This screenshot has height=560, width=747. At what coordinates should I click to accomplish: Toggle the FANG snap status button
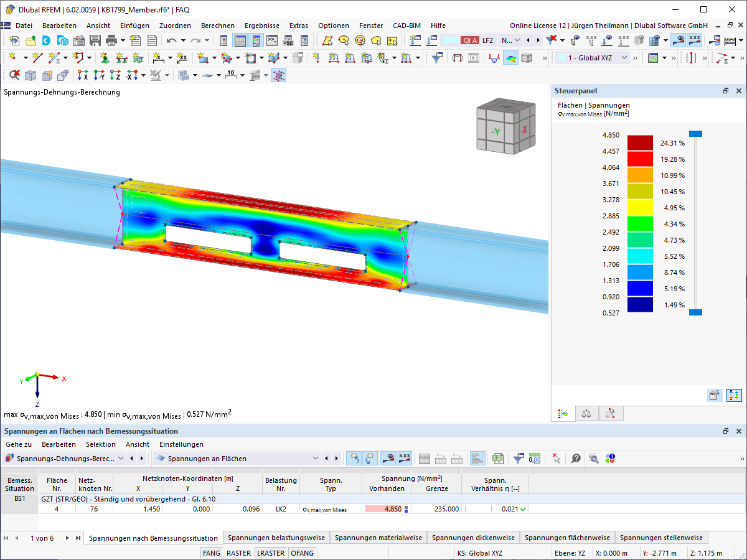[x=212, y=553]
